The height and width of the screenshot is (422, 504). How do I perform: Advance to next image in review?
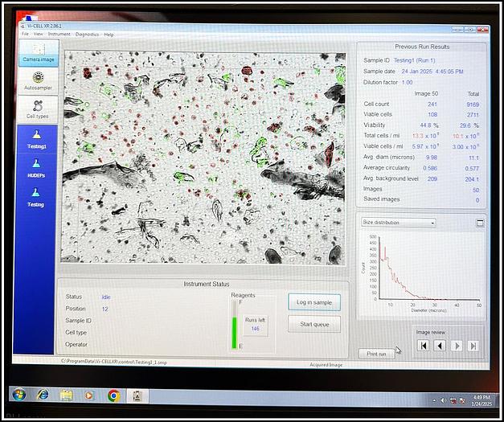click(457, 346)
